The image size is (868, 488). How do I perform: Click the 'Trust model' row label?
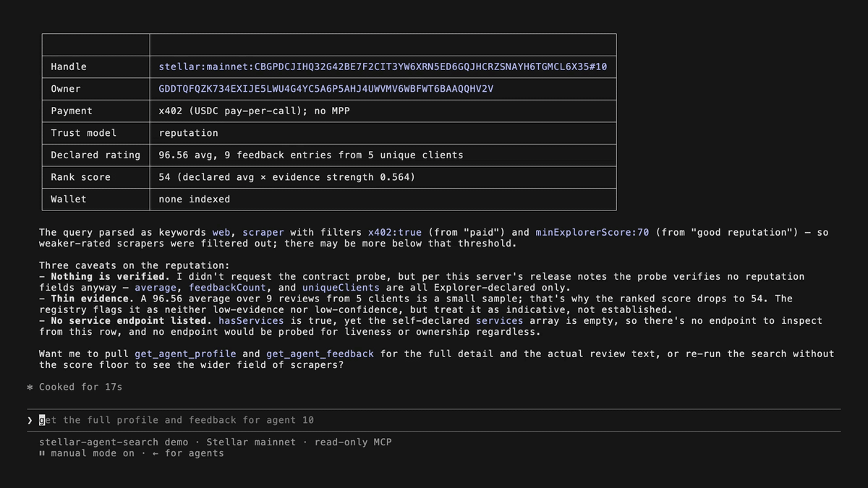[x=83, y=133]
